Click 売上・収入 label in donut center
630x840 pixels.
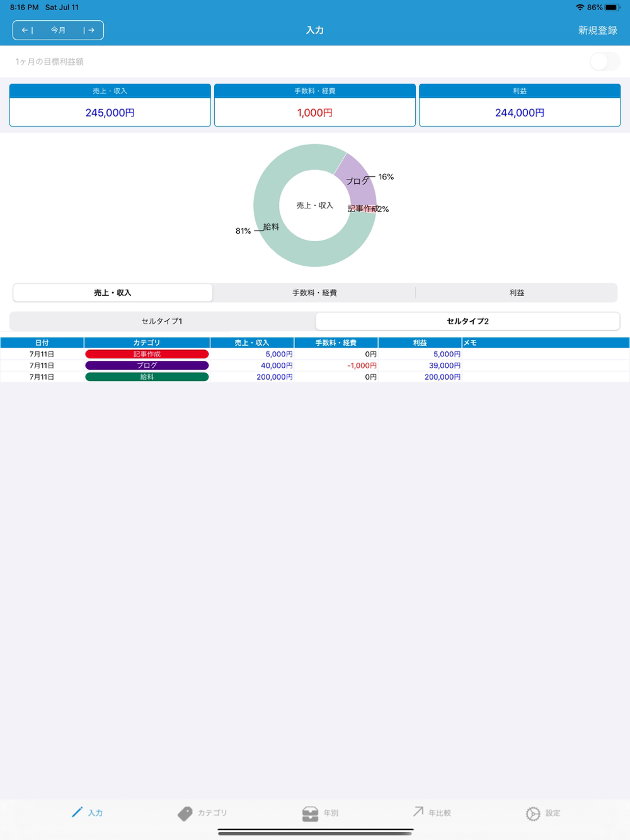[x=315, y=205]
